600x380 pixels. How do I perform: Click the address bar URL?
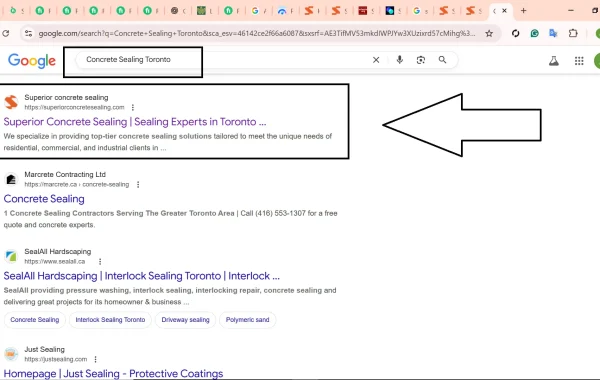[x=256, y=34]
